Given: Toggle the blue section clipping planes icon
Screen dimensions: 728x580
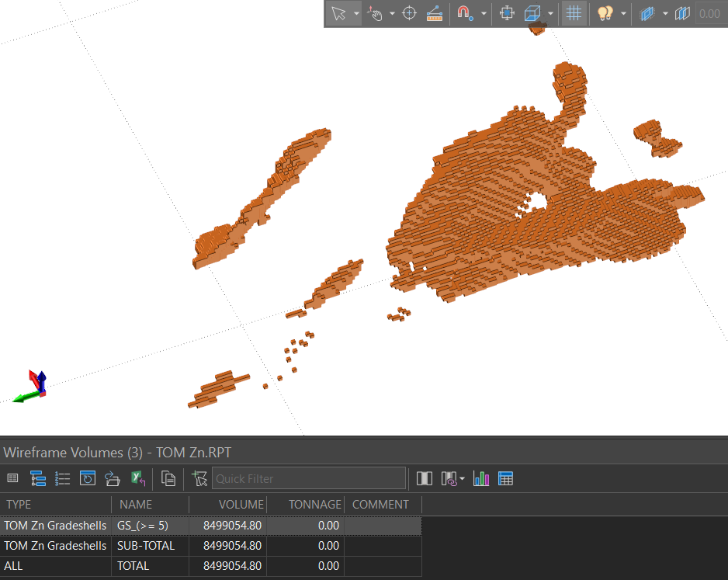Looking at the screenshot, I should (647, 13).
